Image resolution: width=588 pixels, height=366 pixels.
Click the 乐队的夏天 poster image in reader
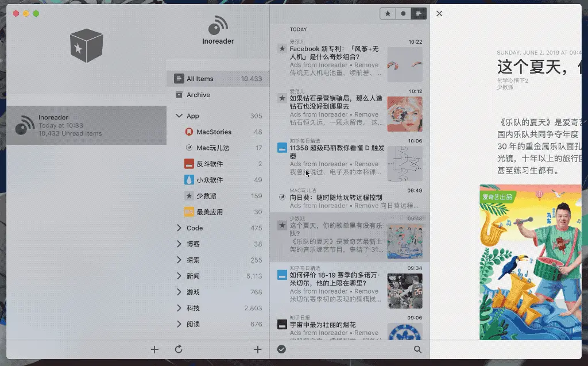click(531, 262)
